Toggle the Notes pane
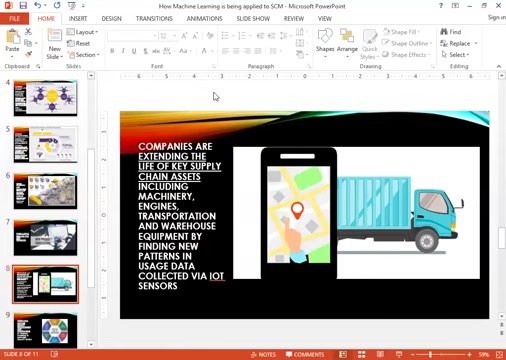 pos(263,354)
